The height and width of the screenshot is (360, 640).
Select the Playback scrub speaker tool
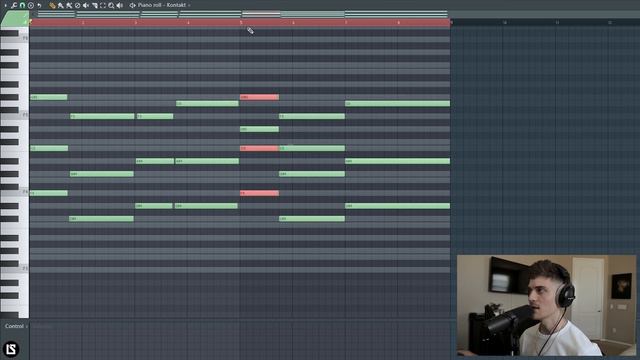tap(120, 5)
